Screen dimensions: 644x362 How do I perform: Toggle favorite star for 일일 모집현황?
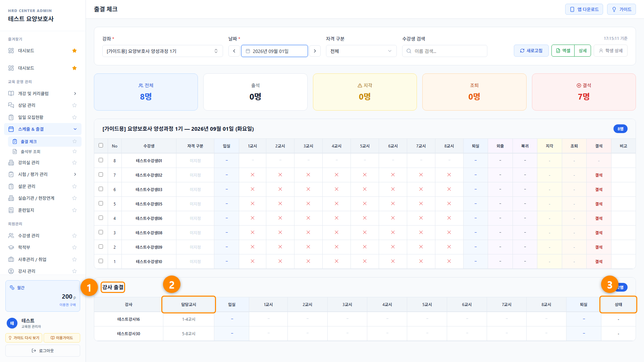[x=74, y=117]
